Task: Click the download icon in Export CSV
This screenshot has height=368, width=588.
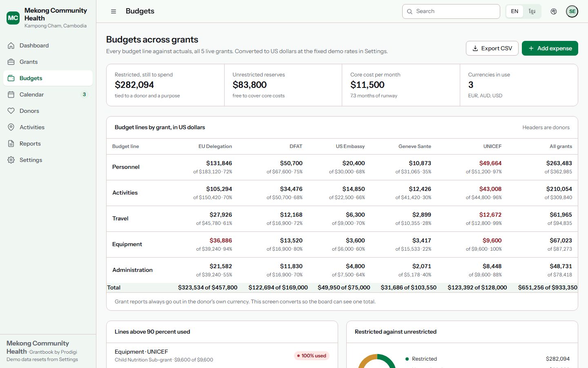Action: [475, 48]
